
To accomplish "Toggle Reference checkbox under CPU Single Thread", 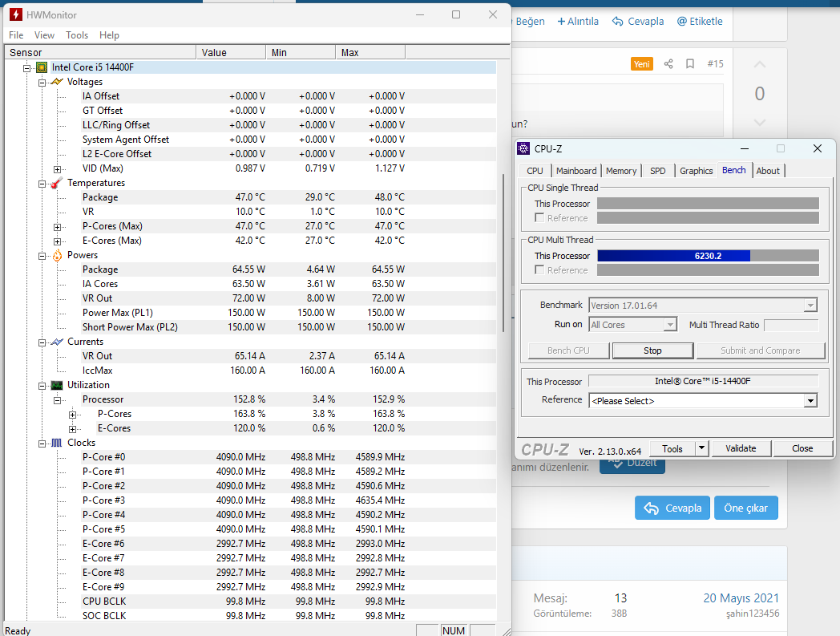I will point(539,217).
